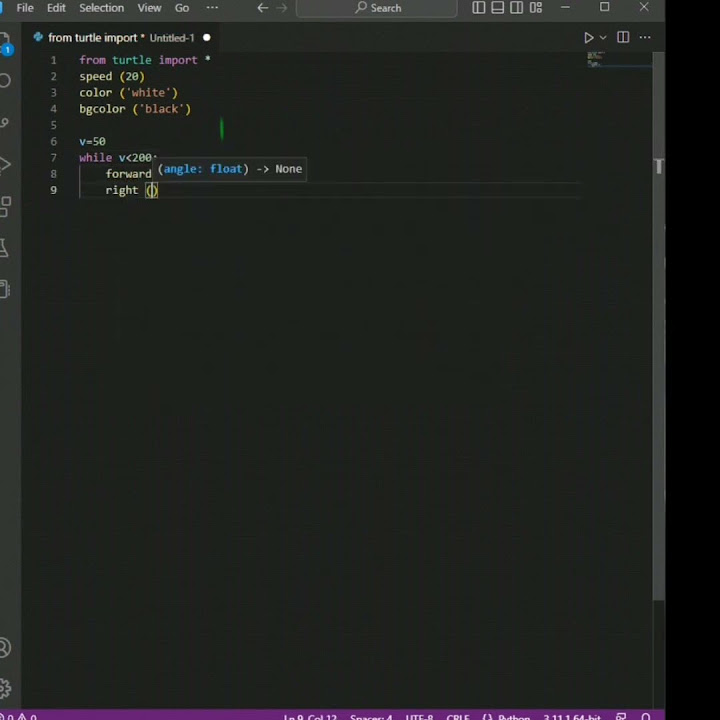Change encoding via 'UTF-8' status

419,717
